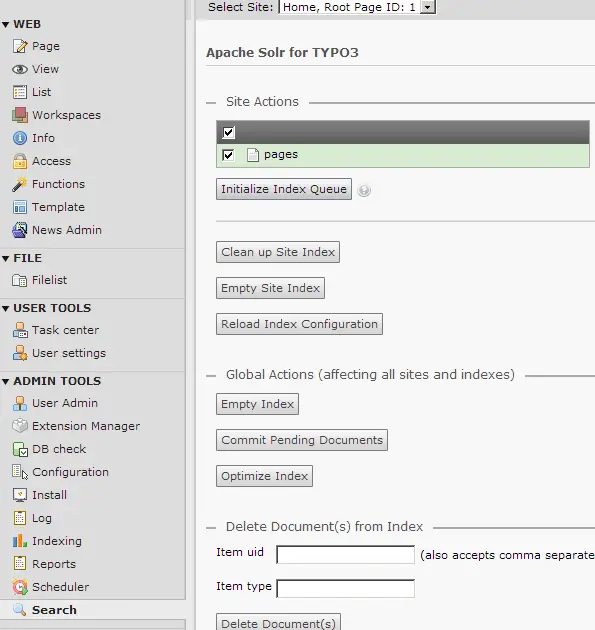Open the Page module icon
595x630 pixels.
tap(20, 46)
